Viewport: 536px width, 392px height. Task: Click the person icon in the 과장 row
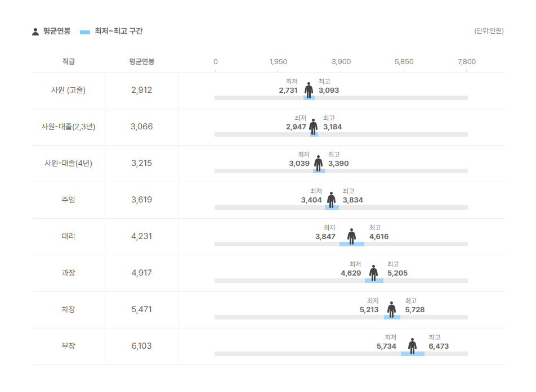point(374,273)
